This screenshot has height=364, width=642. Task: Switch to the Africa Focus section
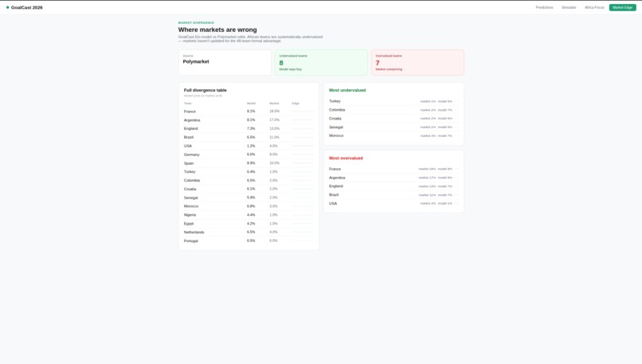point(594,7)
